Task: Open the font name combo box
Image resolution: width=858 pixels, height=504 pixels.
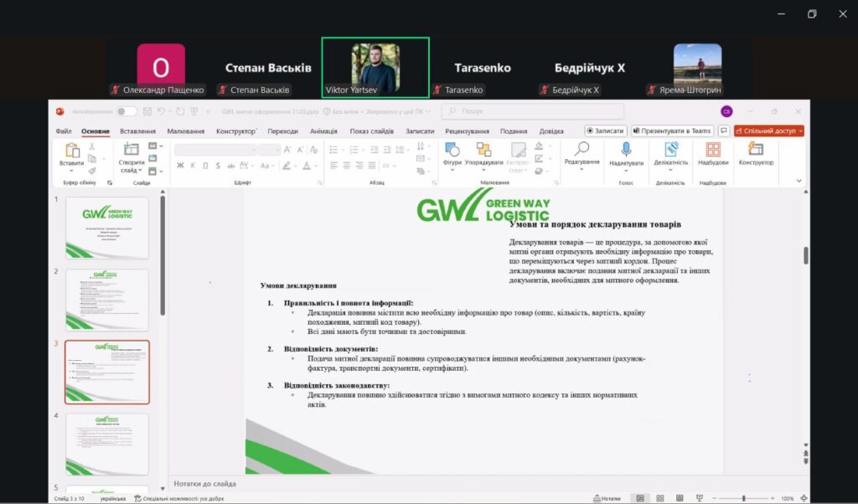Action: [x=226, y=150]
